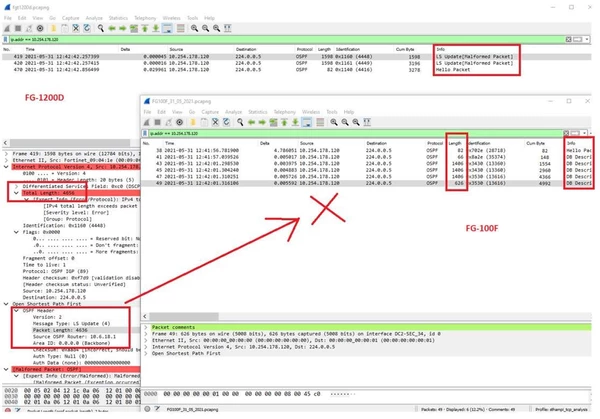Viewport: 600px width, 419px height.
Task: Click Close file icon in fgt1200d window toolbar
Action: point(76,28)
